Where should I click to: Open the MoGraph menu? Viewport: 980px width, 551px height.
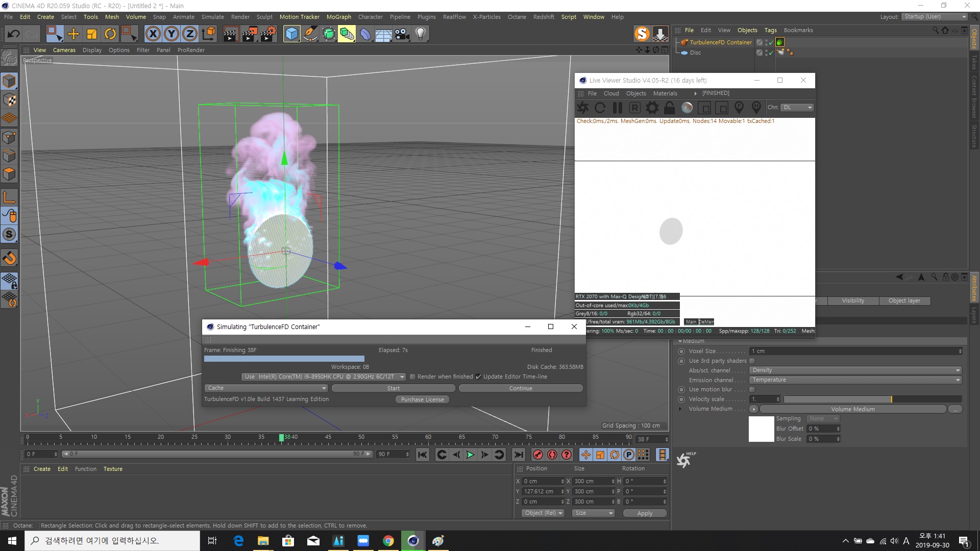point(339,17)
